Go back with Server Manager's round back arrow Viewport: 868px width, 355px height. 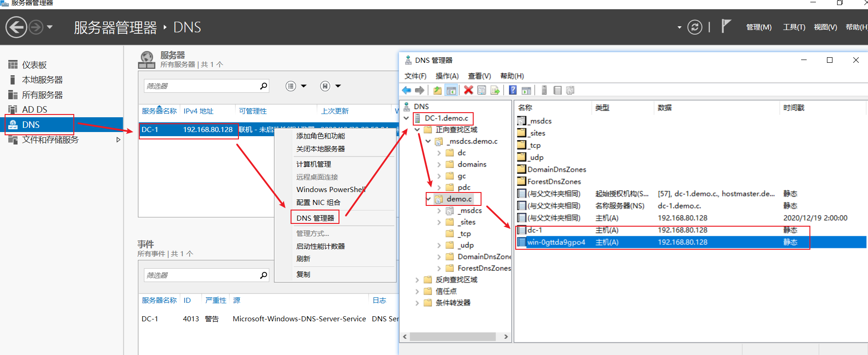pyautogui.click(x=16, y=27)
